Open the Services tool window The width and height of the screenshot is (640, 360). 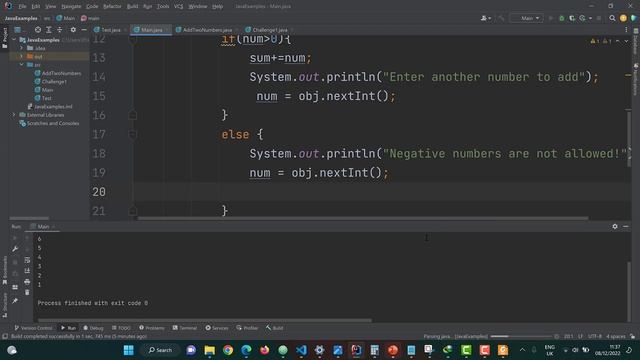(217, 328)
